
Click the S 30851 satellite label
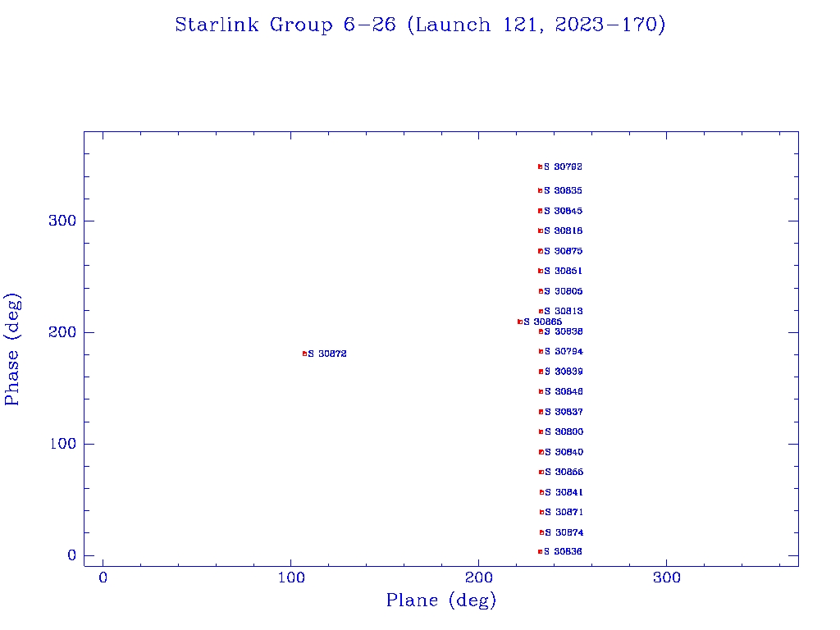pos(564,271)
